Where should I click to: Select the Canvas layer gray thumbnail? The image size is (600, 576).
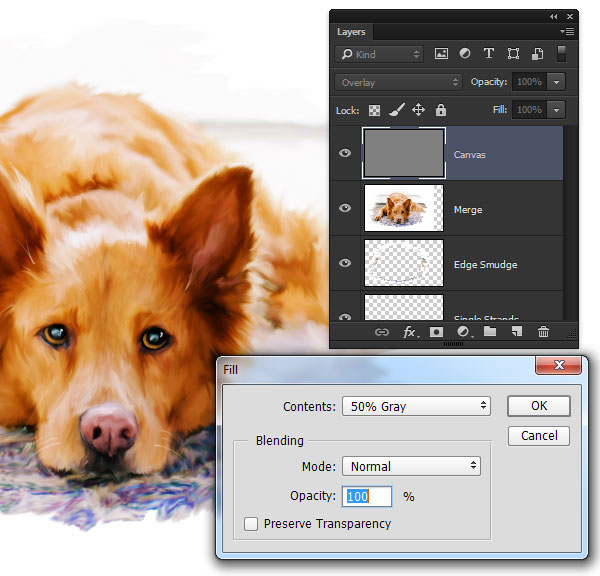404,153
